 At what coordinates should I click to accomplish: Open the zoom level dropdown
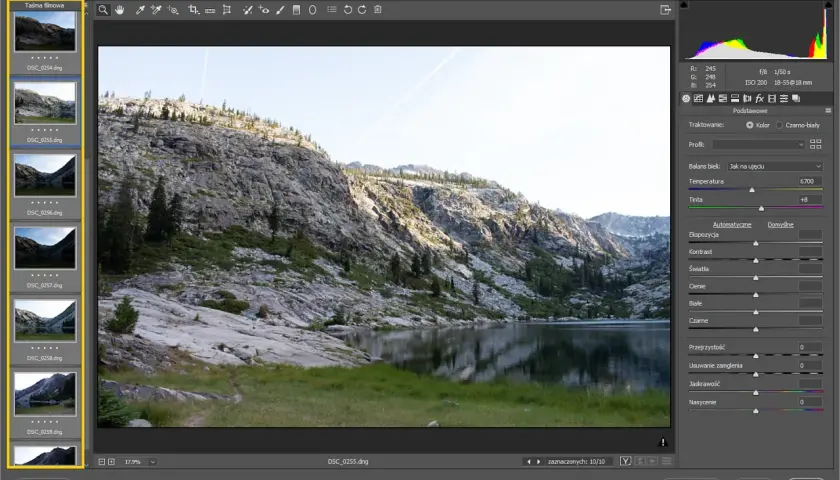139,462
